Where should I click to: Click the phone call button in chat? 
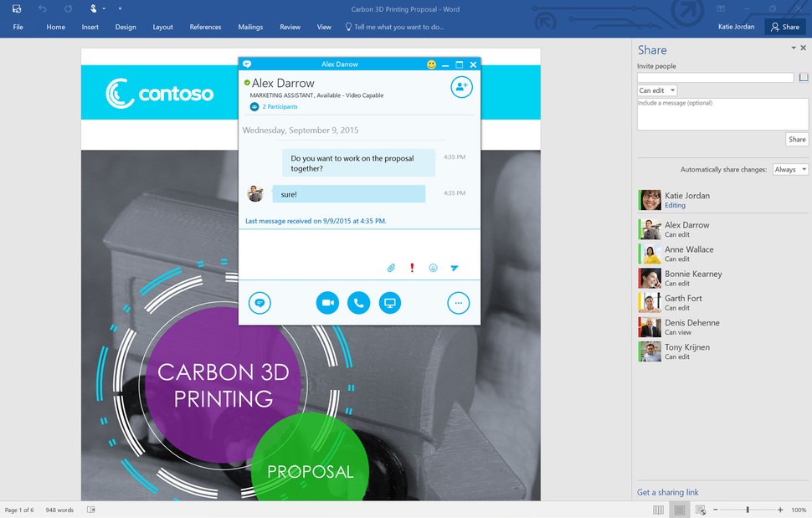[358, 303]
